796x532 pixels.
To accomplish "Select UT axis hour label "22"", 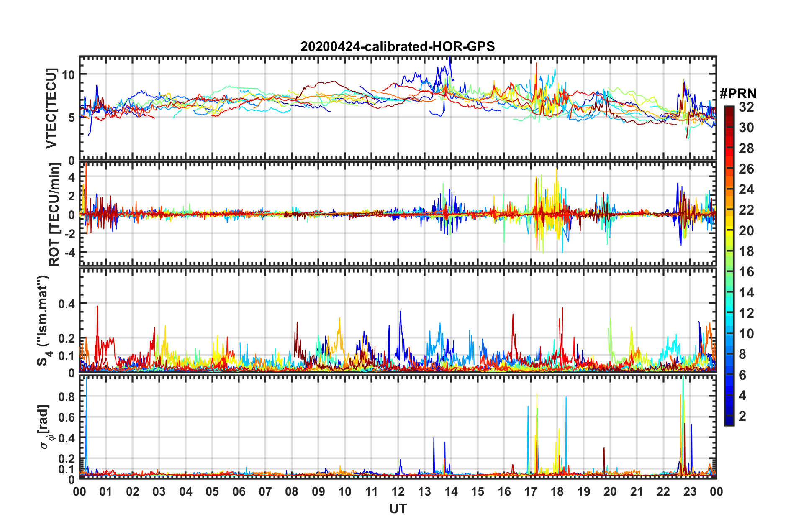I will pyautogui.click(x=663, y=491).
